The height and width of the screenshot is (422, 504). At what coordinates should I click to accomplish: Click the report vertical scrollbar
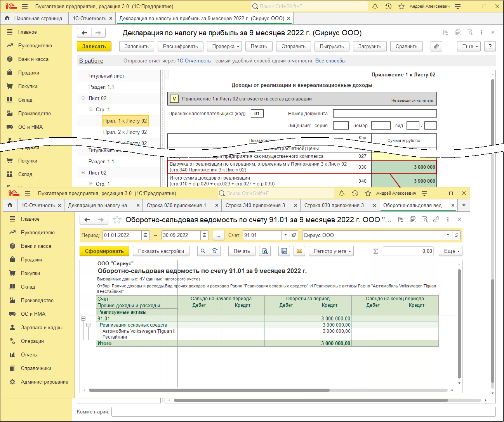pyautogui.click(x=459, y=324)
